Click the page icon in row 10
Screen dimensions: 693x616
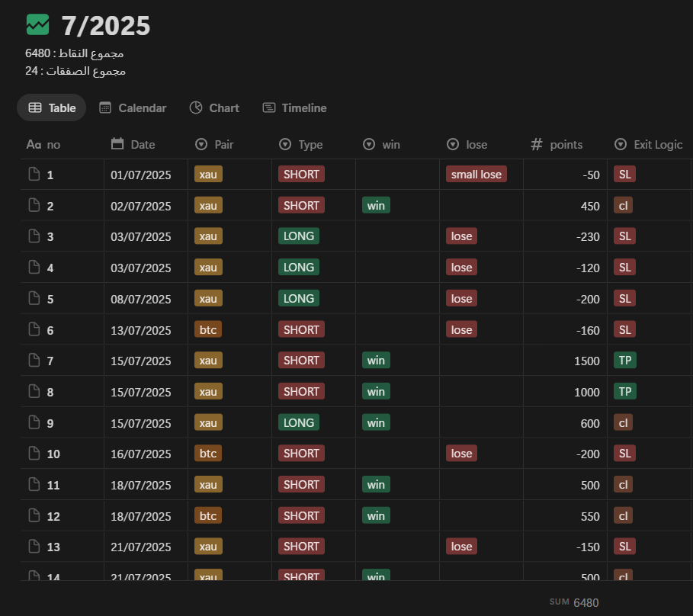click(x=34, y=454)
